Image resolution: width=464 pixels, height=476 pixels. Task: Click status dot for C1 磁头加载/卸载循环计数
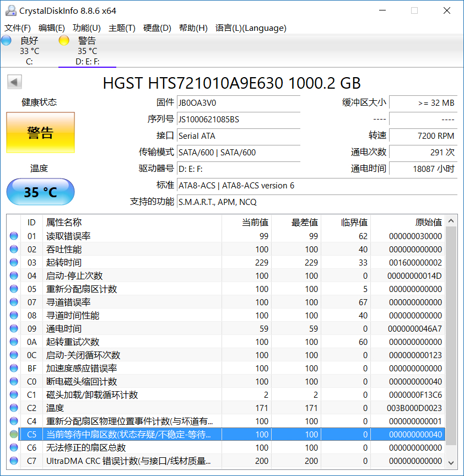tap(14, 394)
